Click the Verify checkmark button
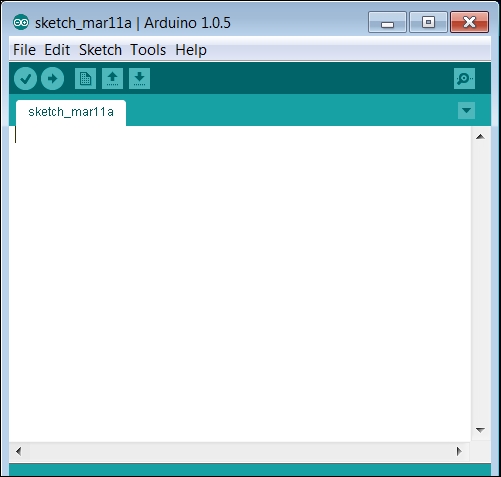This screenshot has width=501, height=477. point(25,79)
